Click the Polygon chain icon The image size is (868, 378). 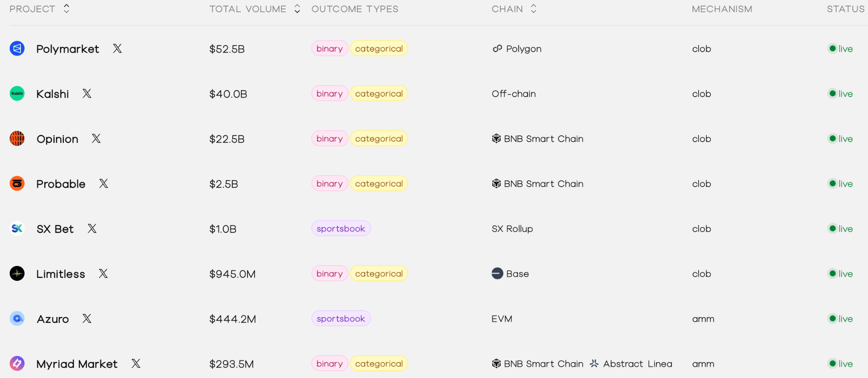497,49
